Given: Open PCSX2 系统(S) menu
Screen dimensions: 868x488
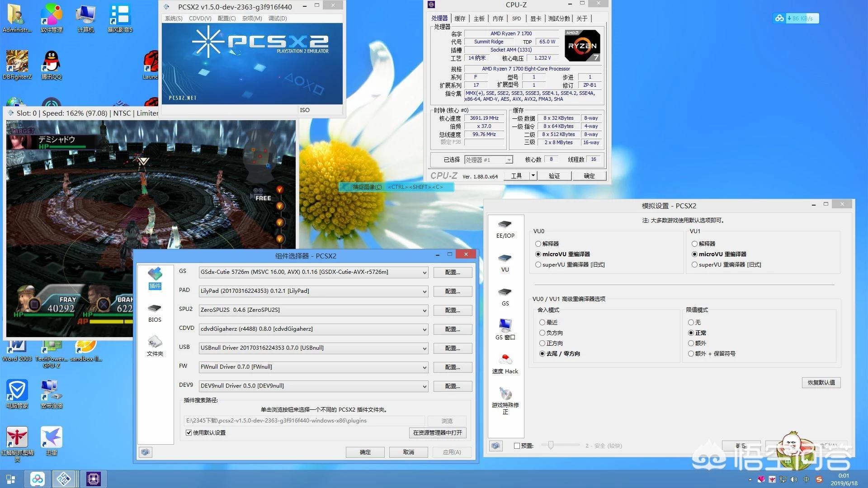Looking at the screenshot, I should 174,19.
